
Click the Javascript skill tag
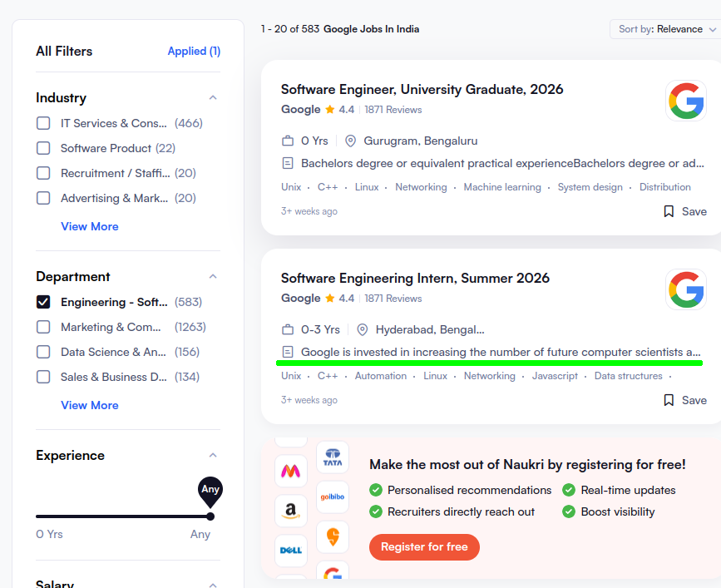point(555,376)
